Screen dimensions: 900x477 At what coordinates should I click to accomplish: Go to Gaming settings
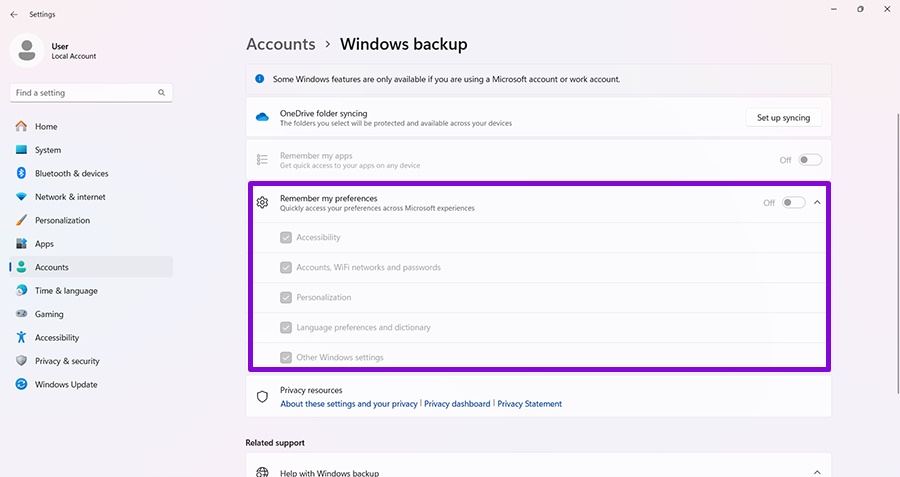[91, 314]
